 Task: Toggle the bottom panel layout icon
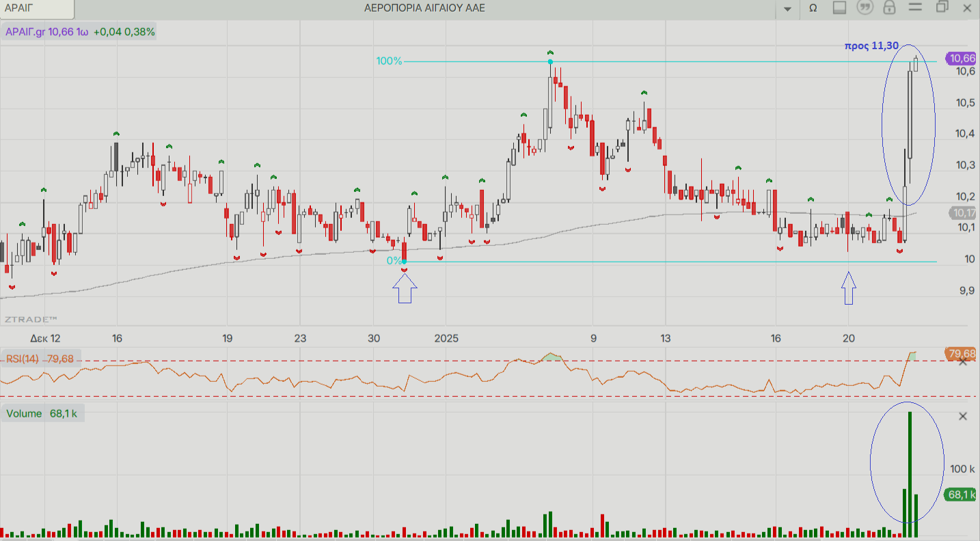(x=840, y=8)
